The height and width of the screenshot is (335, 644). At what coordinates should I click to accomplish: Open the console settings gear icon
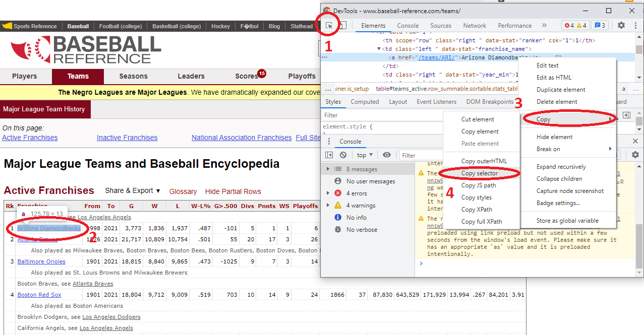click(x=635, y=155)
